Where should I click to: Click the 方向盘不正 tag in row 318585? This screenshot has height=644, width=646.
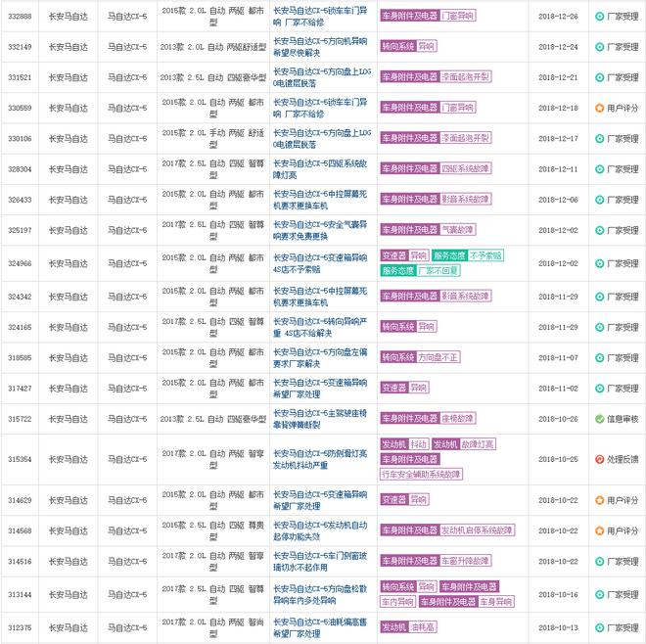point(438,357)
